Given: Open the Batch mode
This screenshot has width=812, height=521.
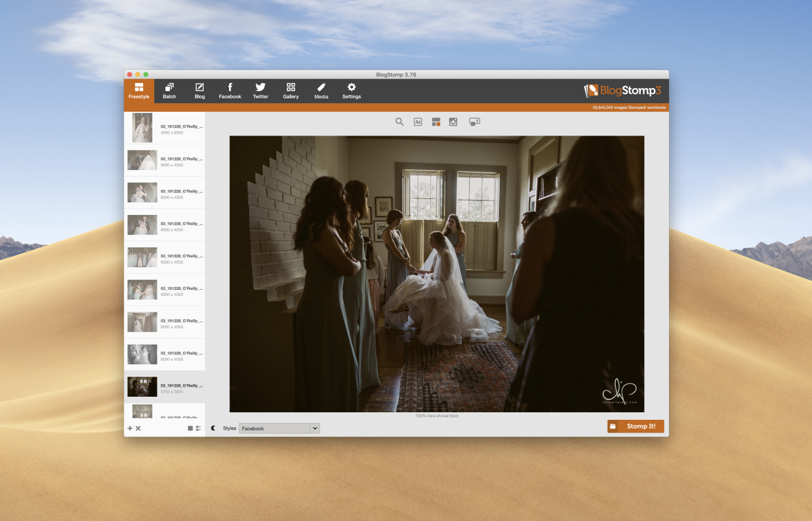Looking at the screenshot, I should point(169,91).
